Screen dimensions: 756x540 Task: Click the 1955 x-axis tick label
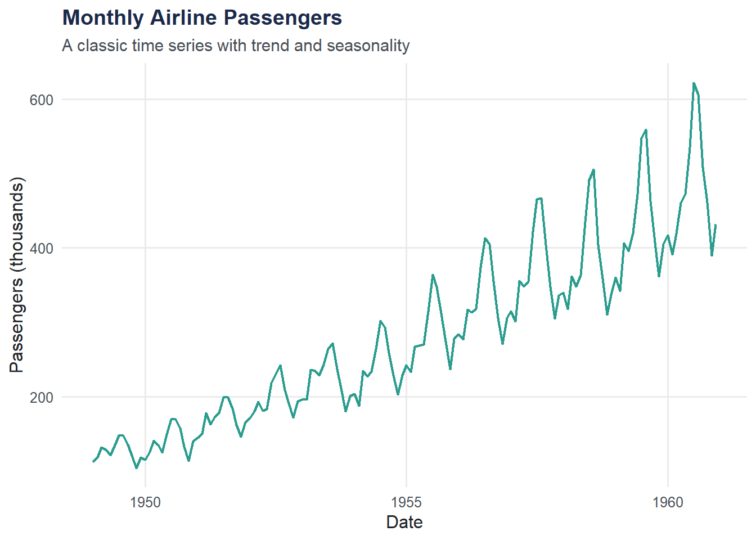pos(406,502)
